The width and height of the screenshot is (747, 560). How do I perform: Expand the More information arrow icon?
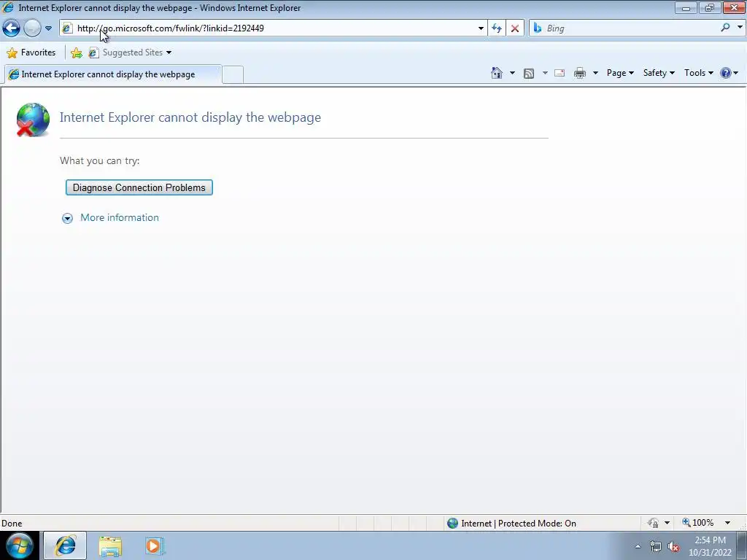[68, 218]
